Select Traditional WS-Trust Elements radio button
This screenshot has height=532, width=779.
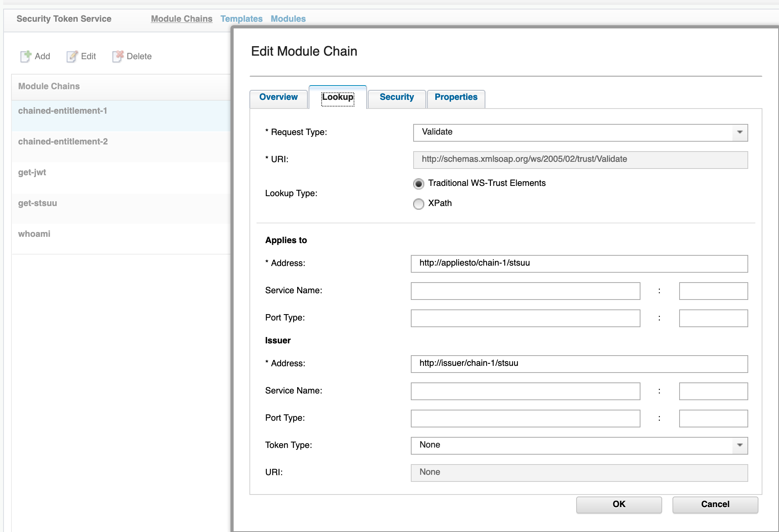click(418, 184)
